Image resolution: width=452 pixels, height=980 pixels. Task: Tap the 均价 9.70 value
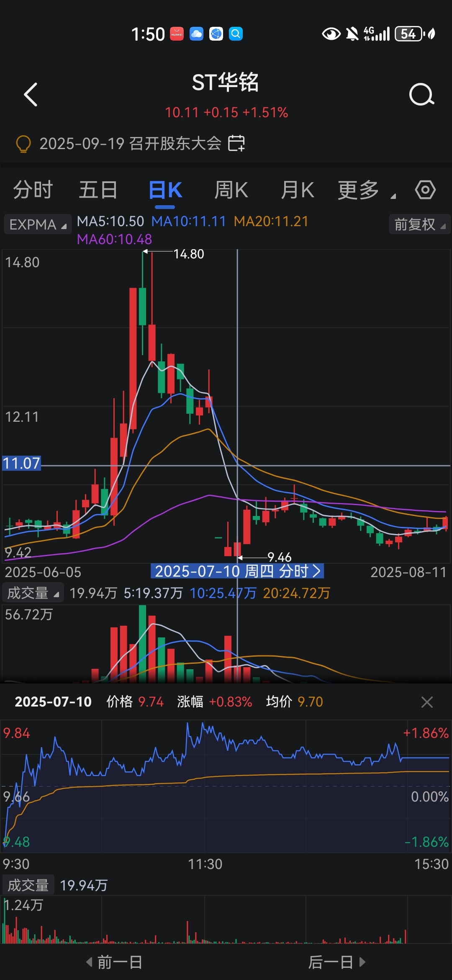[295, 701]
